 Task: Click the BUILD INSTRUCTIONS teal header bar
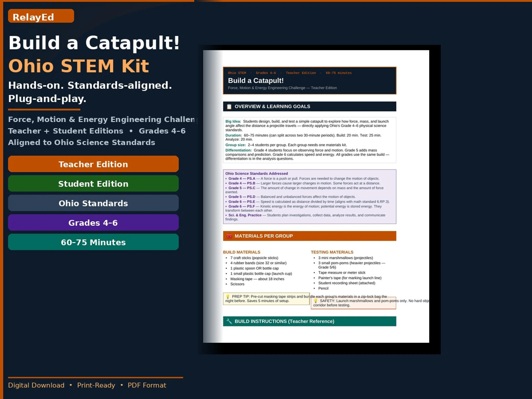[309, 321]
